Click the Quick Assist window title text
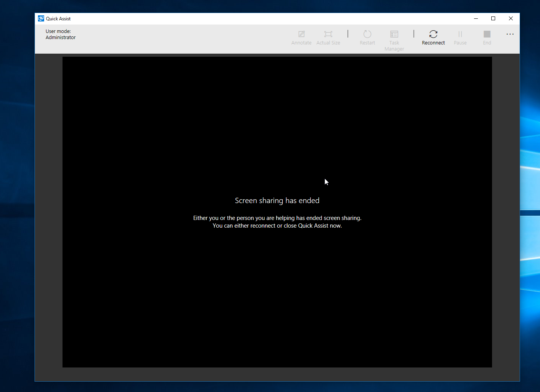Viewport: 540px width, 392px height. [58, 18]
